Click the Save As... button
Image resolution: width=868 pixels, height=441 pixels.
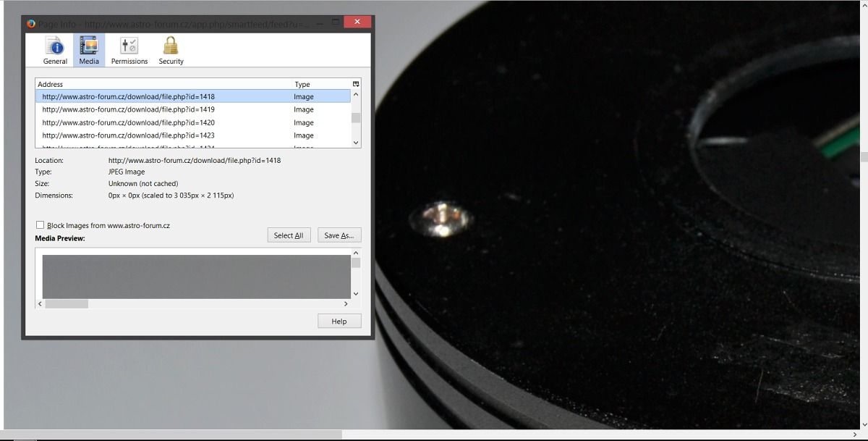pyautogui.click(x=339, y=235)
